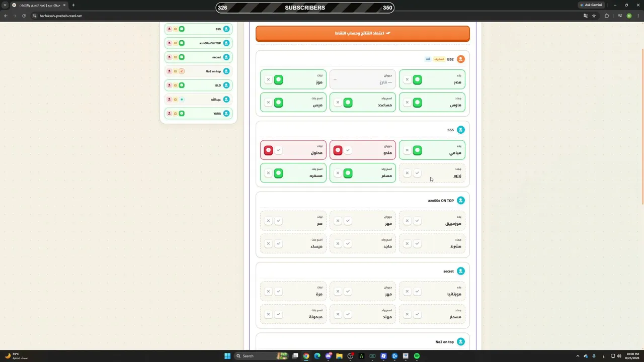Expand the tab search dropdown arrow
This screenshot has height=362, width=644.
(5, 5)
